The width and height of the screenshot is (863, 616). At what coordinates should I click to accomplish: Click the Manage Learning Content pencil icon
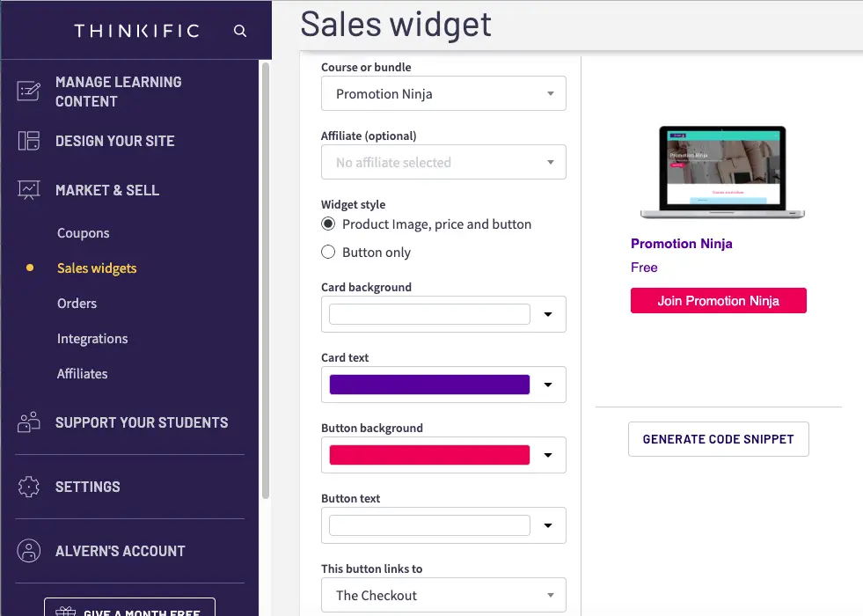click(29, 91)
